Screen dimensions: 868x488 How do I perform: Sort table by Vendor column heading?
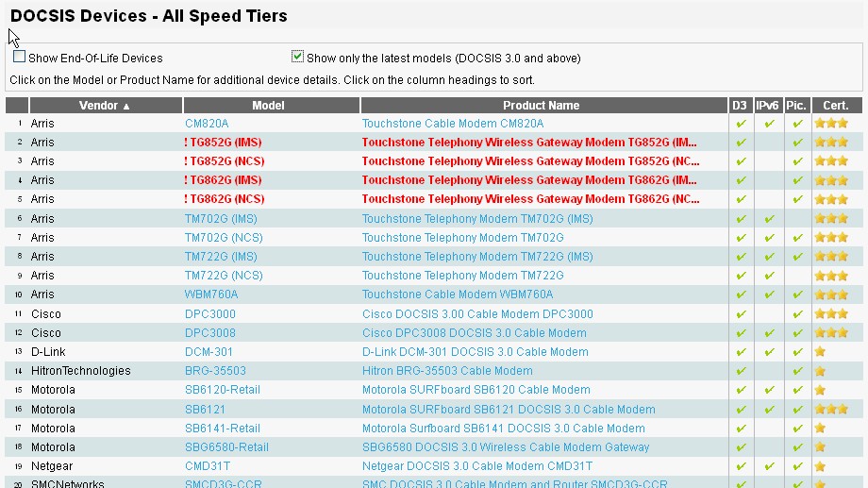click(106, 105)
